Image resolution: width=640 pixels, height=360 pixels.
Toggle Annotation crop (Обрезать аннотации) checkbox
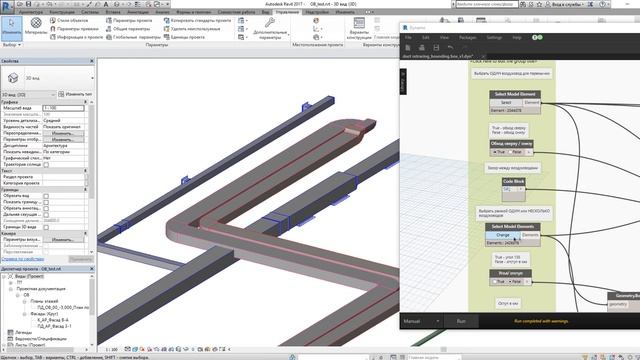point(46,208)
